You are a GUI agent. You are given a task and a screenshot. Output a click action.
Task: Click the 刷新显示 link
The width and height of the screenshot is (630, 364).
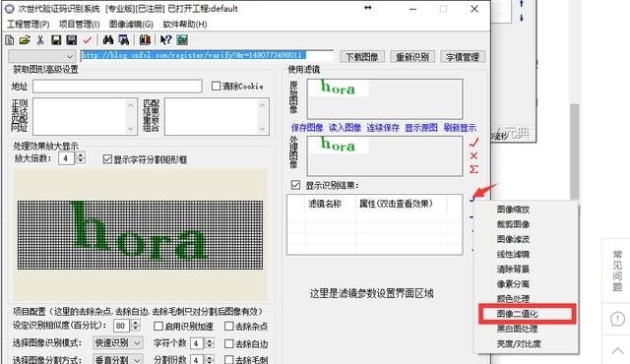click(460, 128)
